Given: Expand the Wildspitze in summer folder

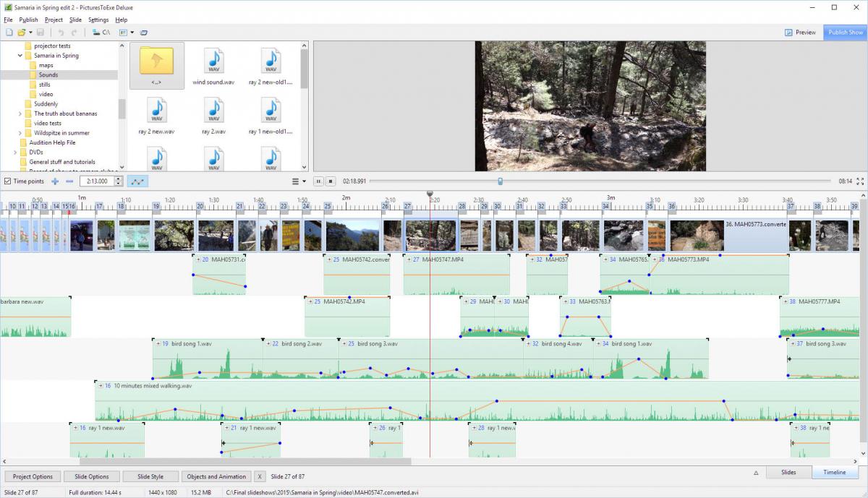Looking at the screenshot, I should tap(20, 133).
